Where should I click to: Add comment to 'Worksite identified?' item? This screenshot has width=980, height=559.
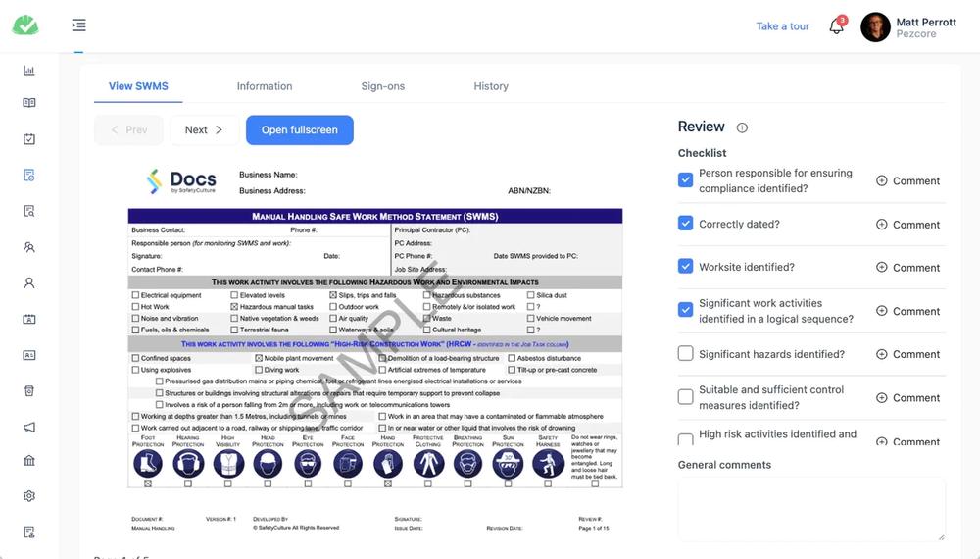click(908, 268)
